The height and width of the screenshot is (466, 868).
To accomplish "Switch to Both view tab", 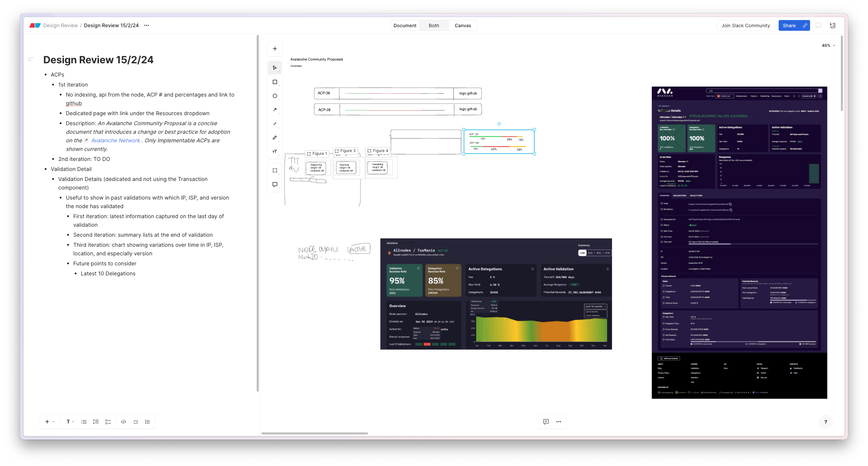I will (434, 25).
